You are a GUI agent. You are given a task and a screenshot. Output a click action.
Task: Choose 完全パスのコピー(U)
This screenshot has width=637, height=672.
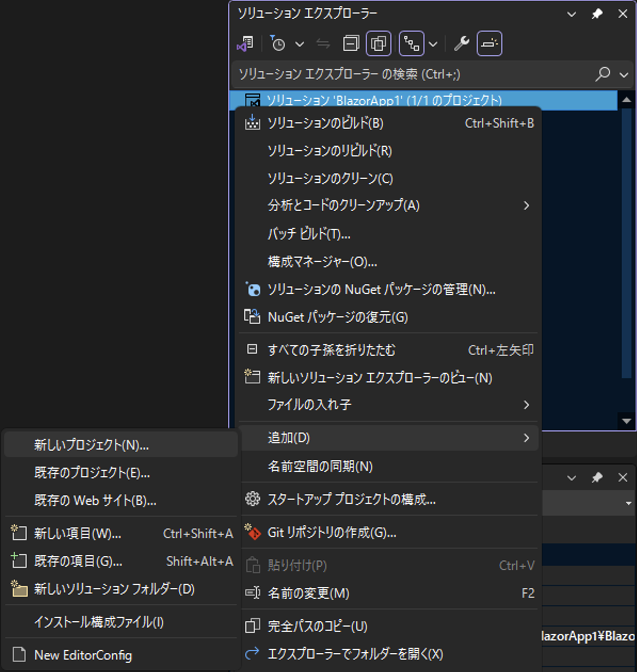tap(389, 626)
